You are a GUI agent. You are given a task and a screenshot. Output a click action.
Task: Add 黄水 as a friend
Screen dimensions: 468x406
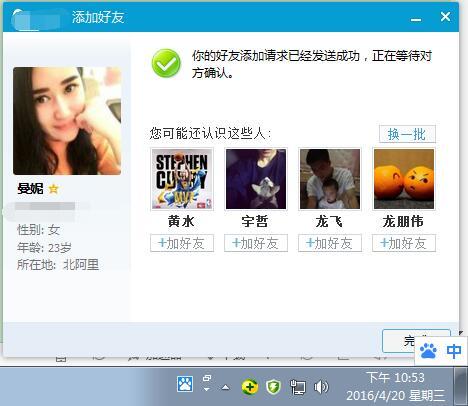point(182,243)
